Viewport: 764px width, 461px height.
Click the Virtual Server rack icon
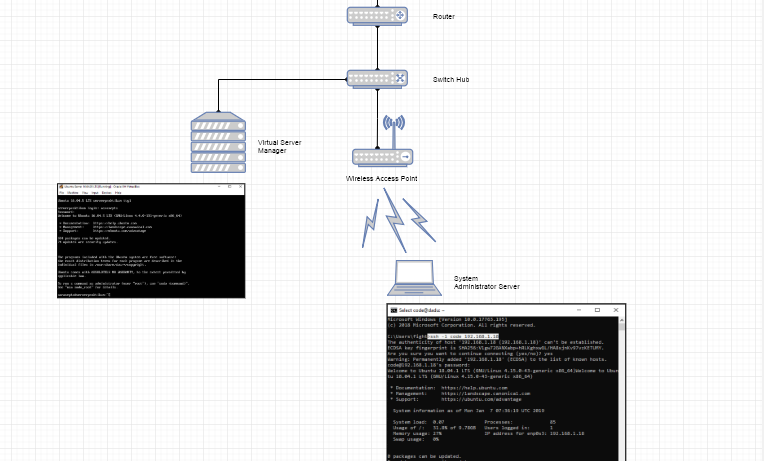click(217, 144)
